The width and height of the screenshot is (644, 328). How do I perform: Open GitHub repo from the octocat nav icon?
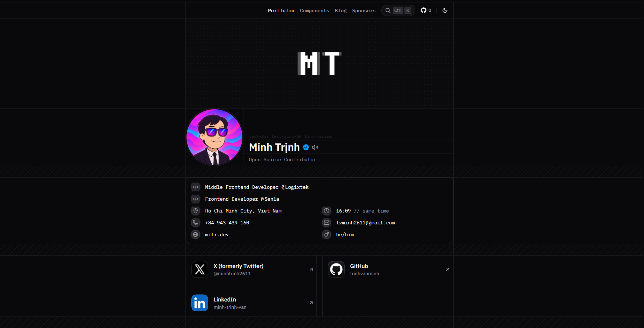[x=423, y=10]
